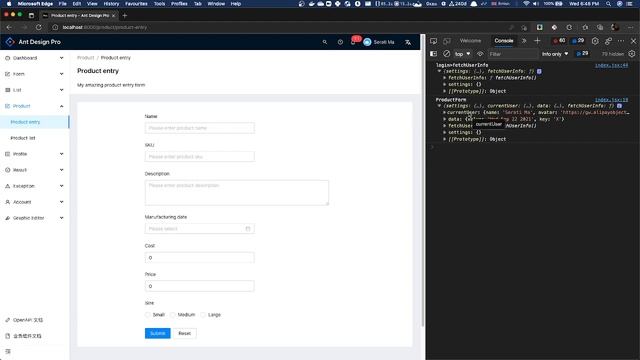Toggle live expression eye icon
640x360 pixels.
480,54
